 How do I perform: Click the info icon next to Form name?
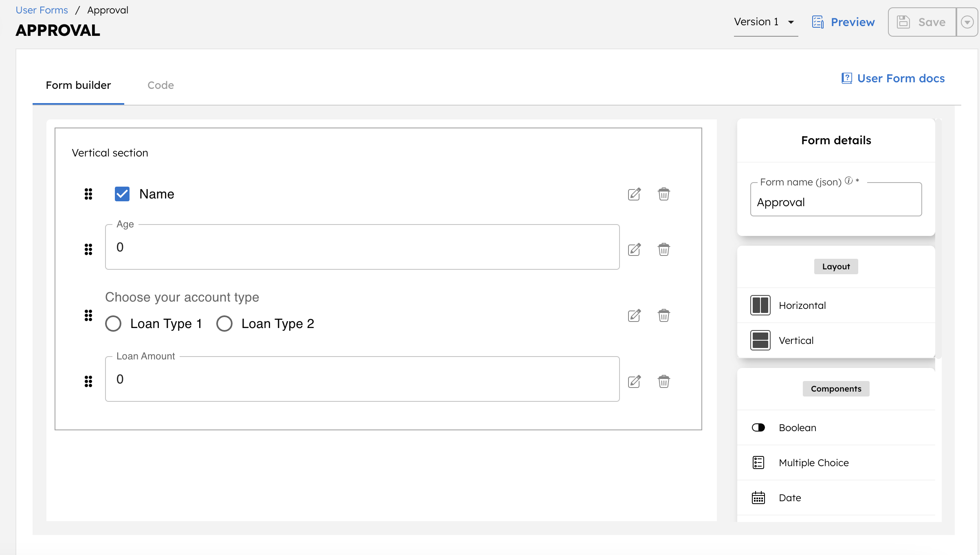tap(849, 181)
